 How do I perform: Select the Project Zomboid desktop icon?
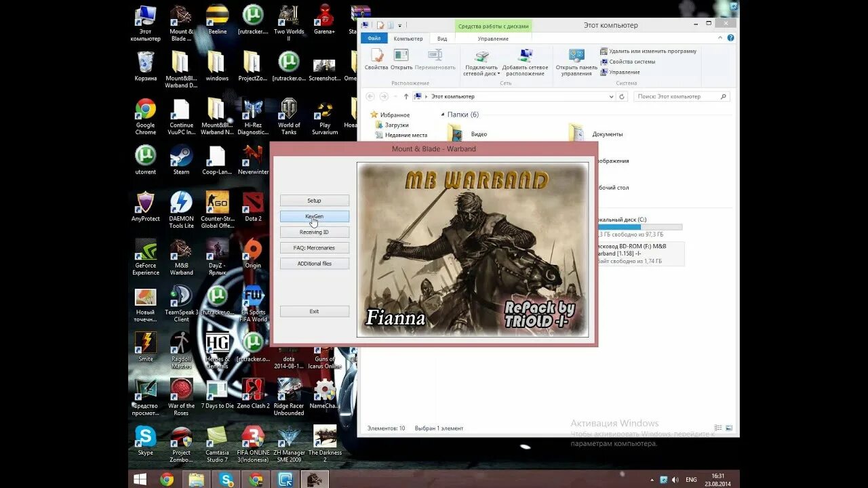181,444
